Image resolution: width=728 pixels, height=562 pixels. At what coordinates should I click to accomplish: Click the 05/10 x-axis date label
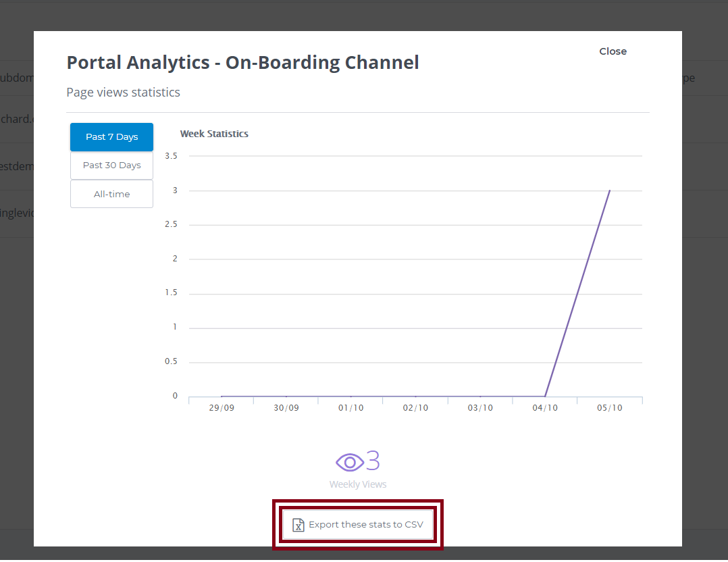pyautogui.click(x=609, y=409)
